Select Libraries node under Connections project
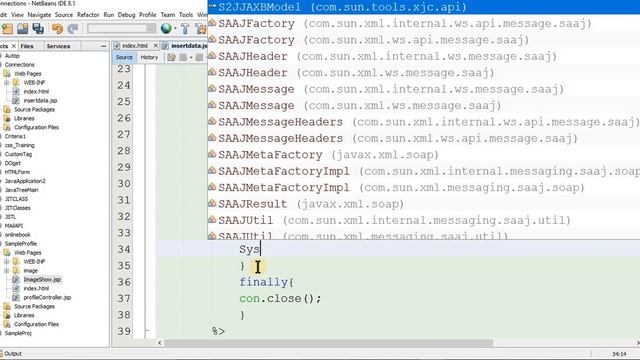Image resolution: width=640 pixels, height=360 pixels. point(24,118)
